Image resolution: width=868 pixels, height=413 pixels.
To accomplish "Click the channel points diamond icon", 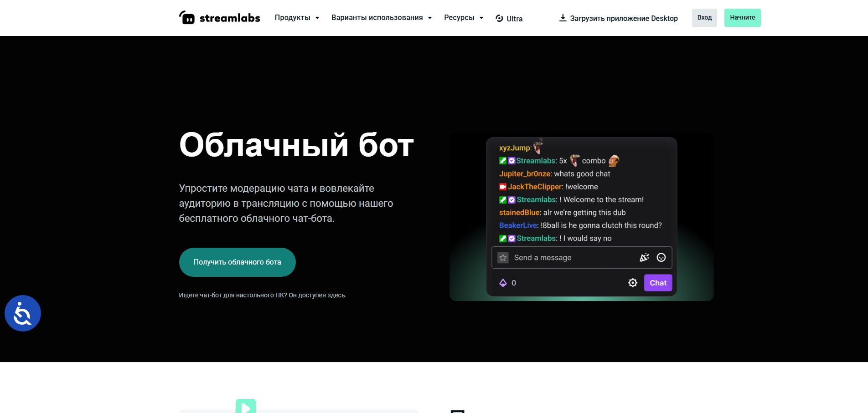I will pos(503,283).
